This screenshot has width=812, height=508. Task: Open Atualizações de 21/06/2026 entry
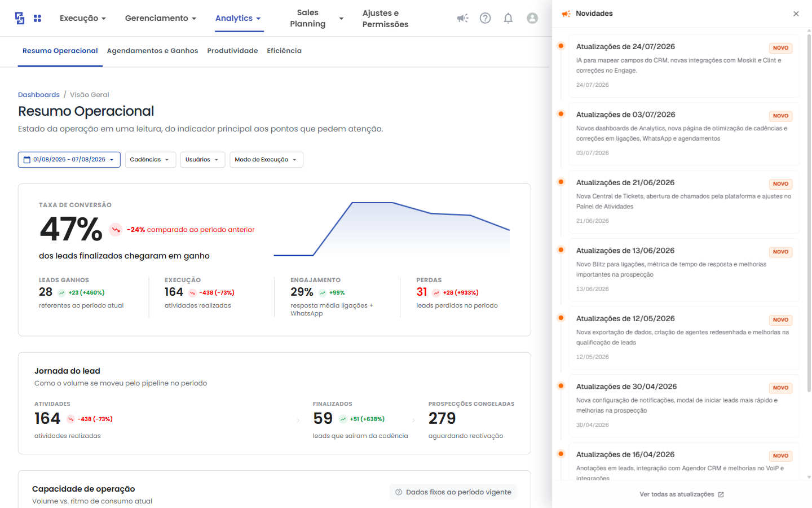(x=685, y=202)
